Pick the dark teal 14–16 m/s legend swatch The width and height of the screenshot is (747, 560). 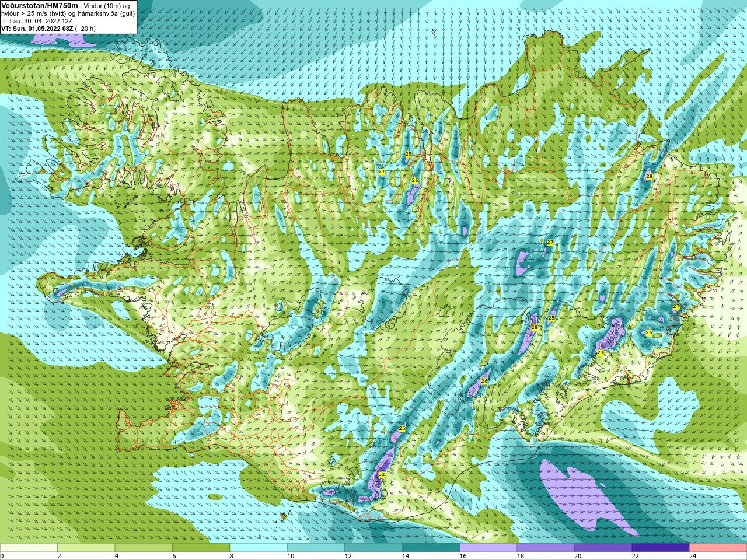click(x=431, y=548)
